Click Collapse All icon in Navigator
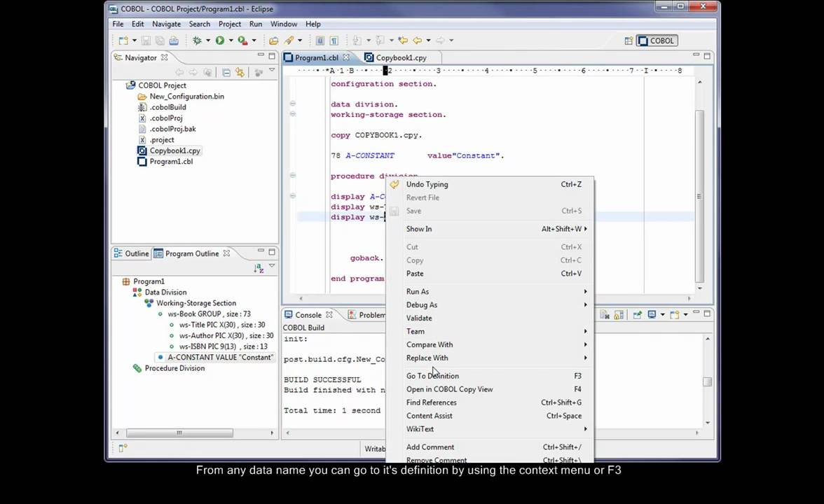The image size is (824, 504). [x=226, y=73]
